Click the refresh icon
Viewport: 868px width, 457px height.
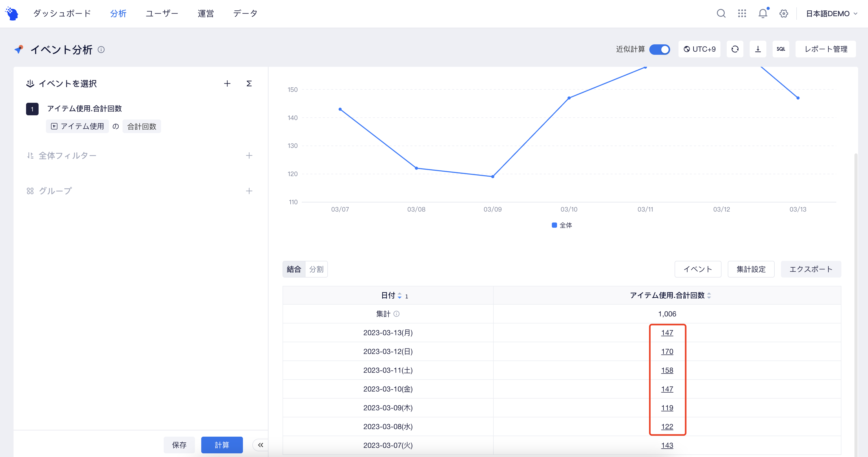point(735,49)
